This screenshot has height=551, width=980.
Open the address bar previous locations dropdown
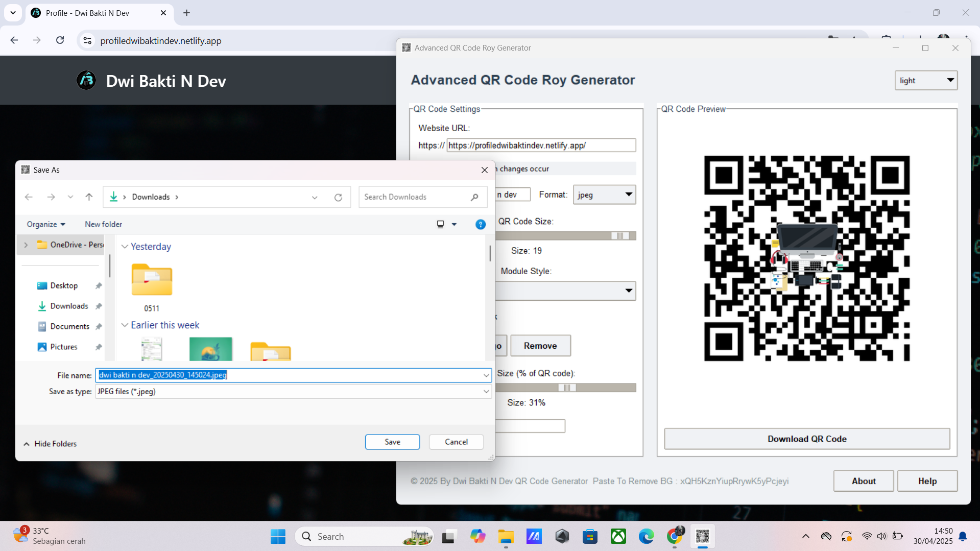pos(315,197)
